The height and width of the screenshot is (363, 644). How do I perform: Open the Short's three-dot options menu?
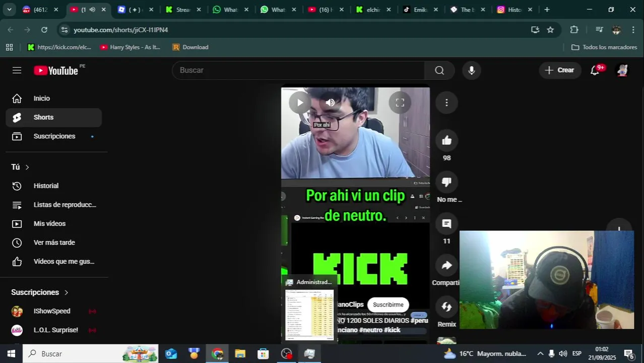446,103
